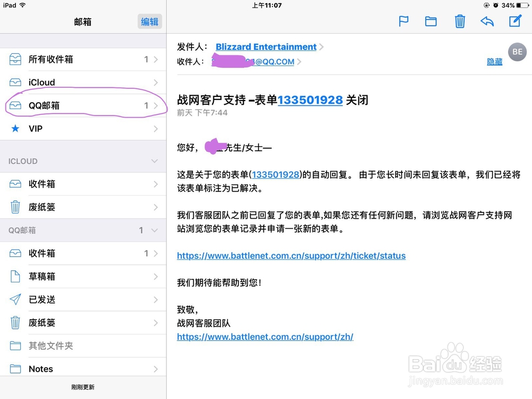This screenshot has width=532, height=399.
Task: Tap the VIP star icon
Action: [15, 129]
